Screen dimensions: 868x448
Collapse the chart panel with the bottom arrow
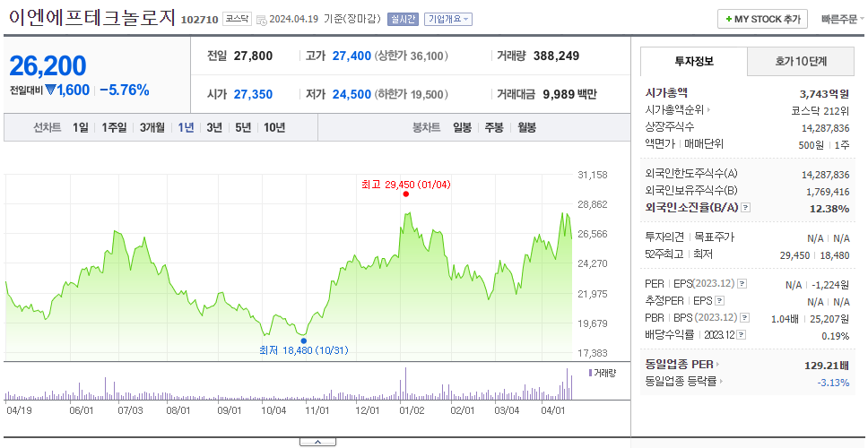[317, 442]
